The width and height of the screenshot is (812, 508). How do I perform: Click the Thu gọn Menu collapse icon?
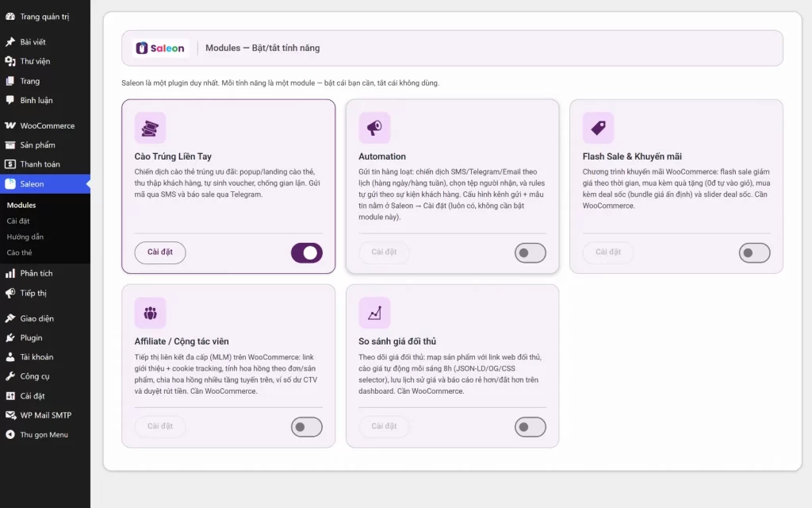click(10, 435)
